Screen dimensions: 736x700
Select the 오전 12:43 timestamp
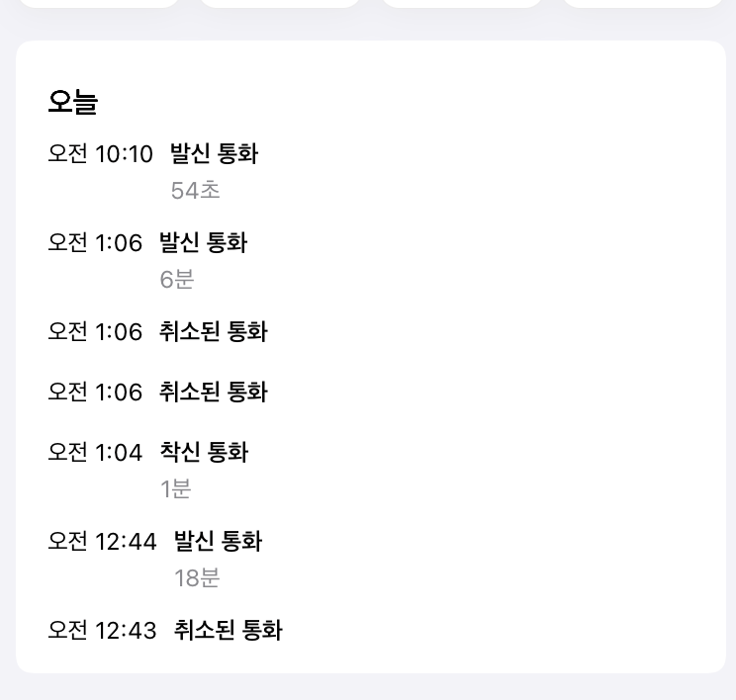[x=102, y=631]
